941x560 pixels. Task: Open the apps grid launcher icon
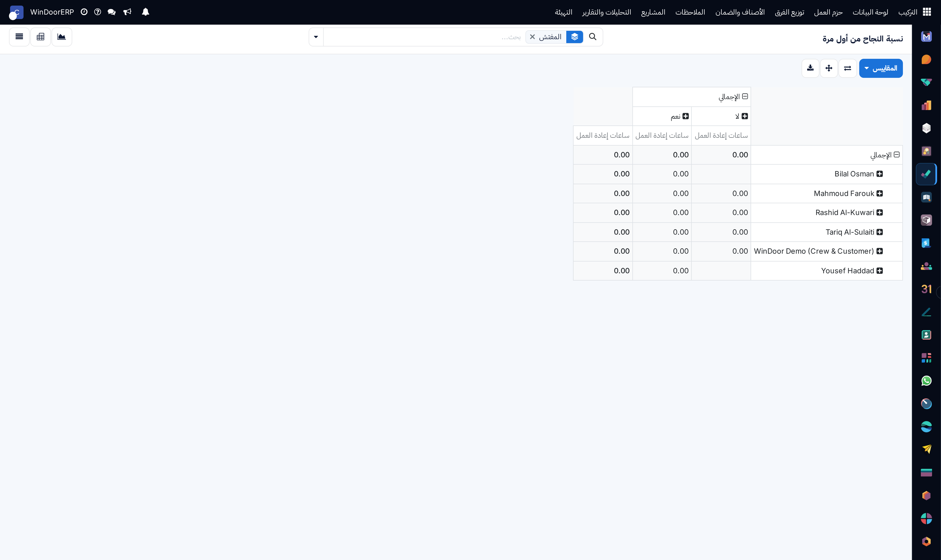click(x=927, y=12)
